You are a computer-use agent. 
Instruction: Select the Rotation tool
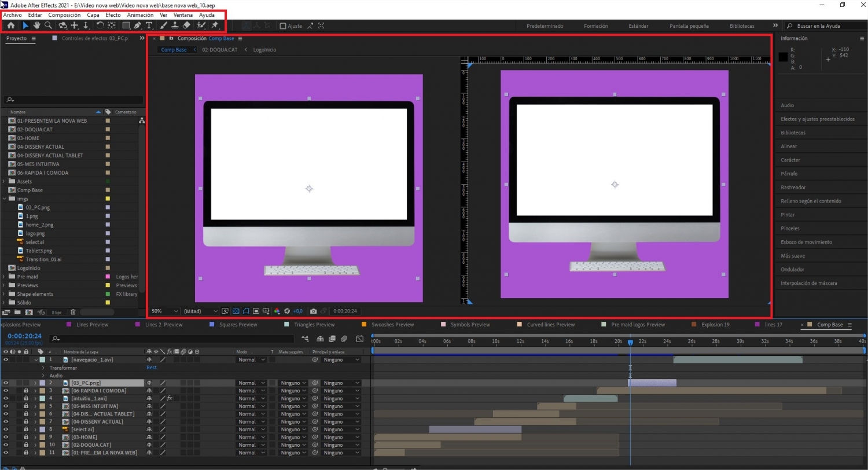pos(100,25)
